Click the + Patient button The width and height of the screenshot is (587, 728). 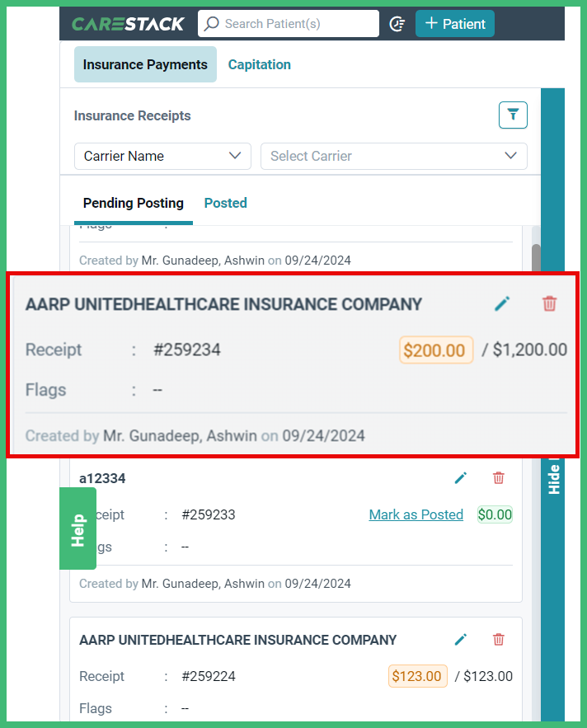tap(454, 24)
